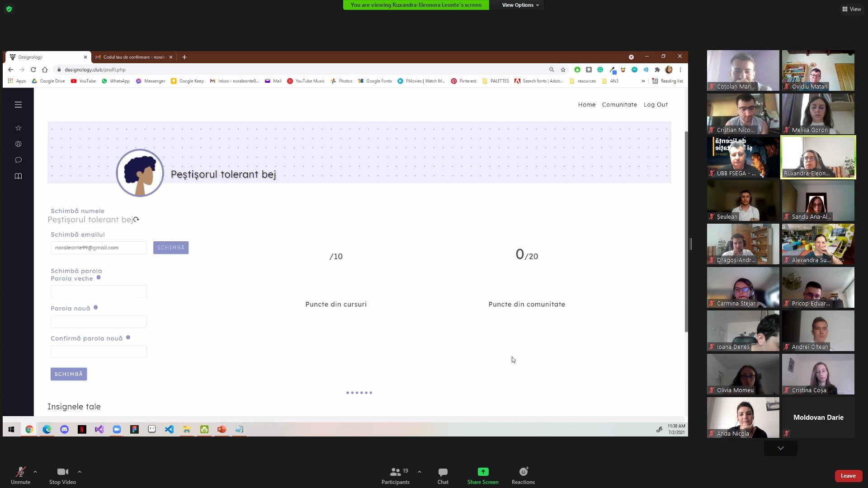868x488 pixels.
Task: Click the green Share Screen icon
Action: 483,472
